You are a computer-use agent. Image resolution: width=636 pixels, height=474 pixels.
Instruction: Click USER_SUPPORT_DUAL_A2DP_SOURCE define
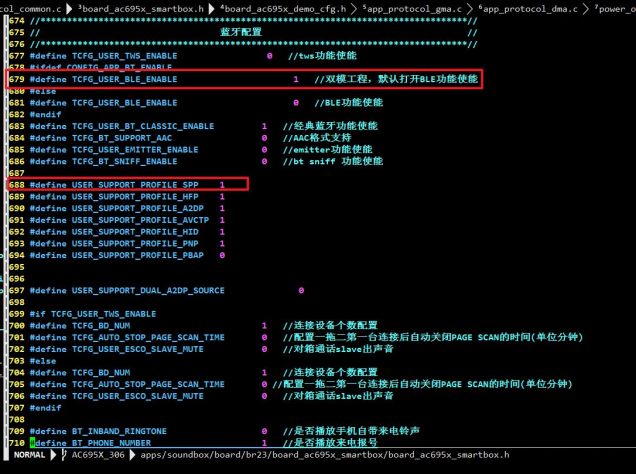tap(148, 291)
